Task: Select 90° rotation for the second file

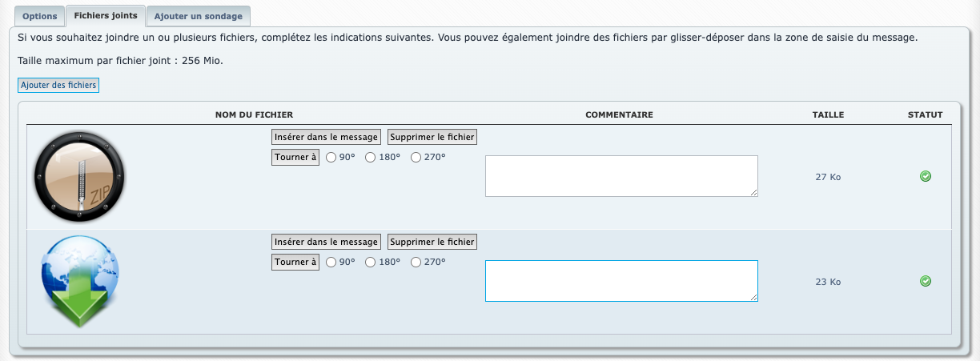Action: coord(331,262)
